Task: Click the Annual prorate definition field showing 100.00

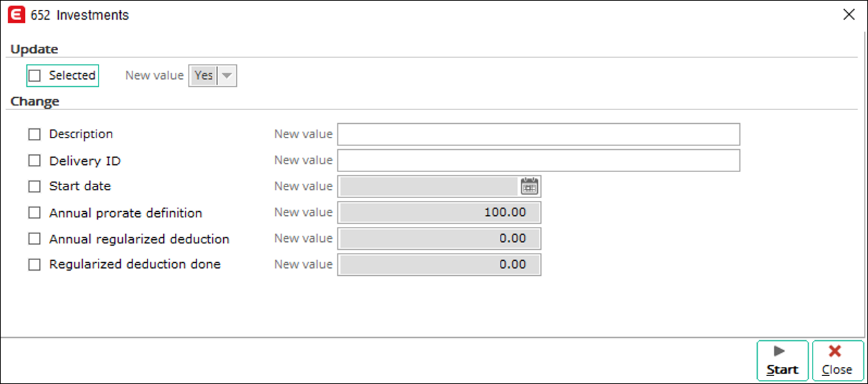Action: pyautogui.click(x=439, y=213)
